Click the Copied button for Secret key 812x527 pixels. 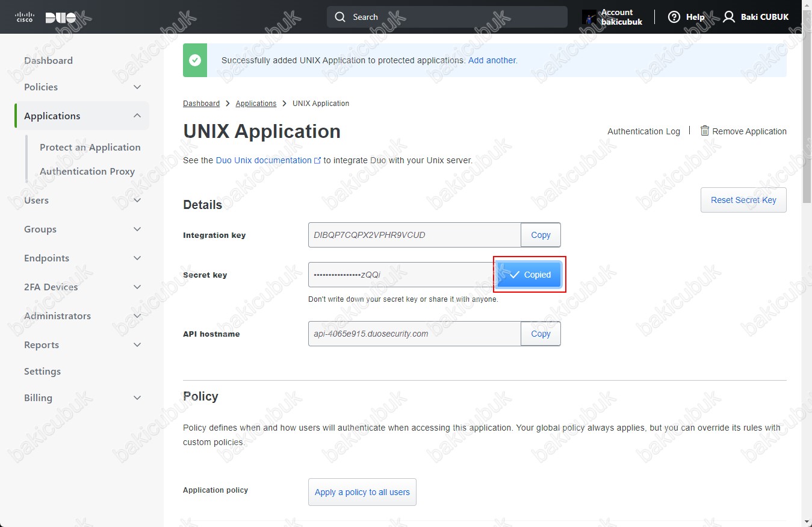pyautogui.click(x=530, y=275)
